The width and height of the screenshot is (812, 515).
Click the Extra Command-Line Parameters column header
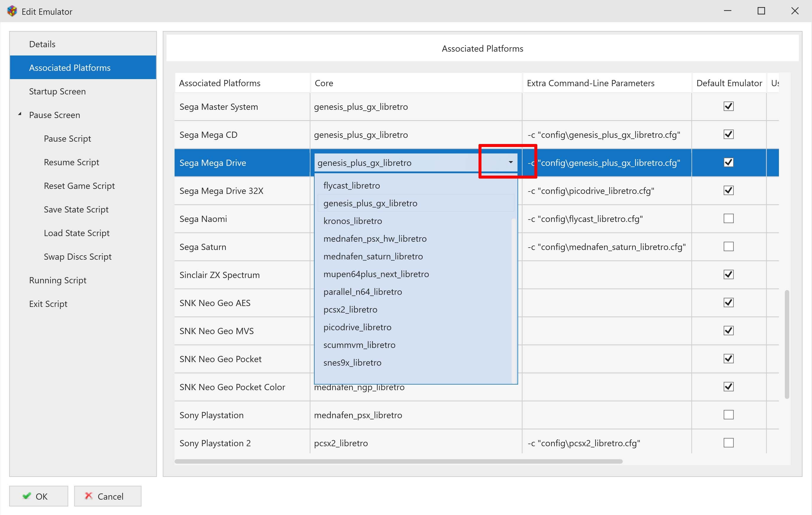[607, 83]
